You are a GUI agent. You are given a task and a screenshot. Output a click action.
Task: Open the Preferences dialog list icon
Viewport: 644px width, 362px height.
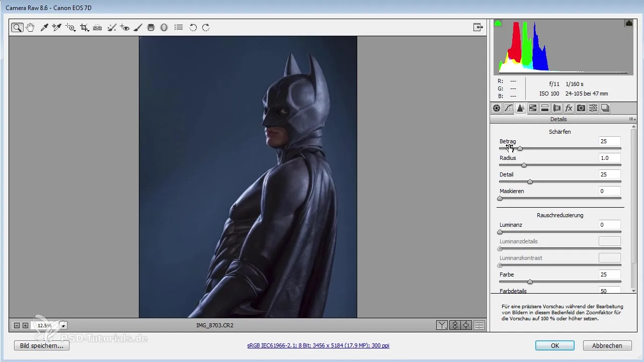click(x=178, y=28)
